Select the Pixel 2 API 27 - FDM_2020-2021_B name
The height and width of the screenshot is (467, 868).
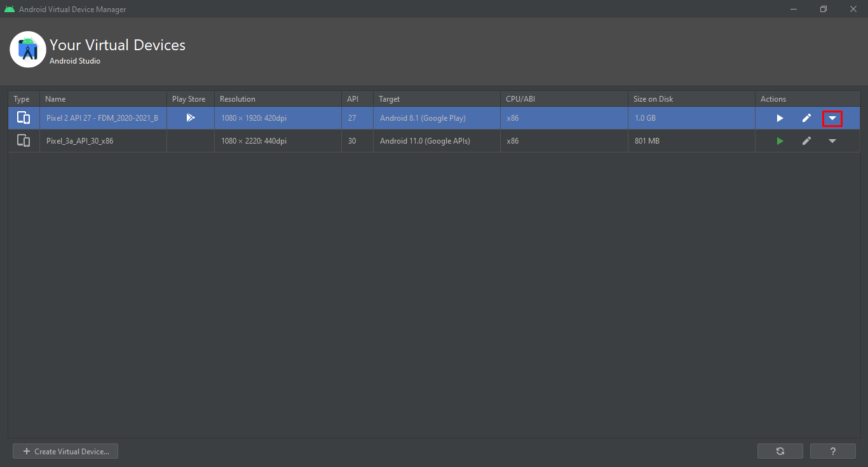[102, 118]
